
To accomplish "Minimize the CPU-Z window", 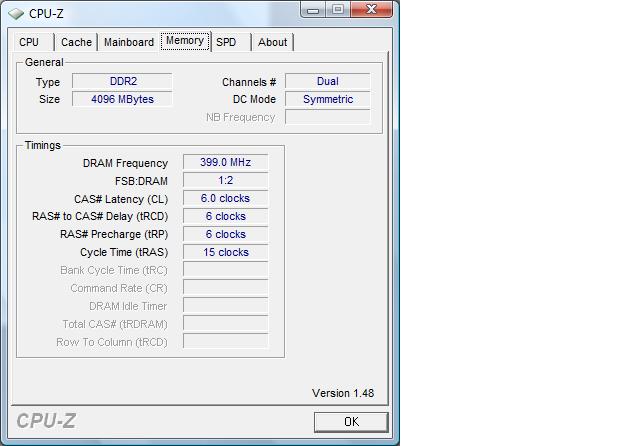I will pos(313,9).
